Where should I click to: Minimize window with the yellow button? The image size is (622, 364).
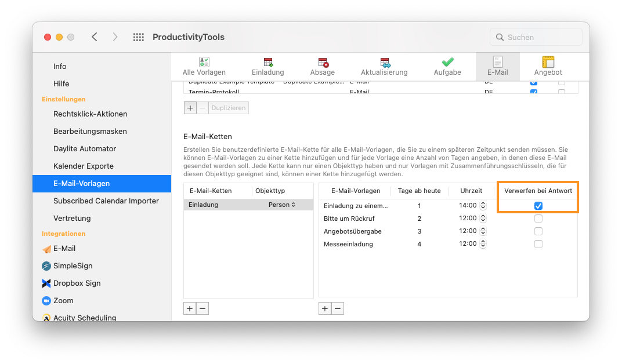[x=59, y=37]
